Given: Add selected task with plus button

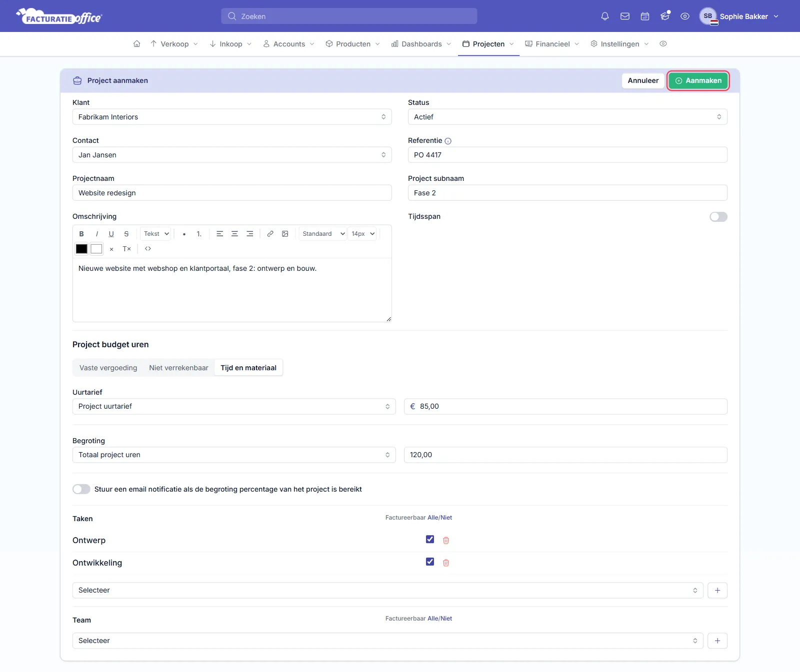Looking at the screenshot, I should click(x=717, y=591).
